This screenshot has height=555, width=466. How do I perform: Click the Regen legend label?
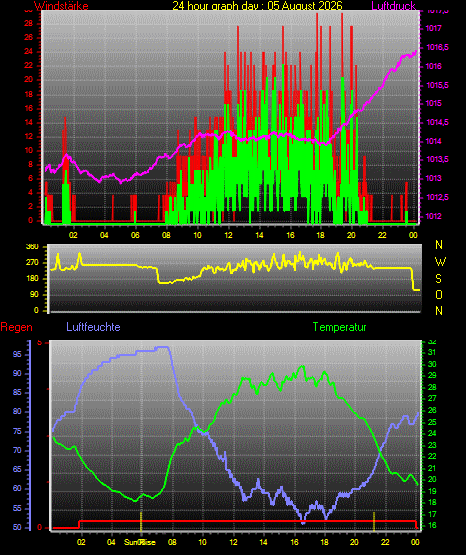(x=16, y=327)
